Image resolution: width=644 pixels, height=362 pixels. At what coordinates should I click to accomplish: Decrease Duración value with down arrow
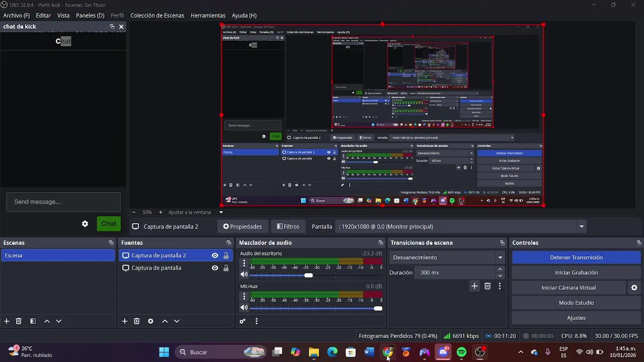500,276
